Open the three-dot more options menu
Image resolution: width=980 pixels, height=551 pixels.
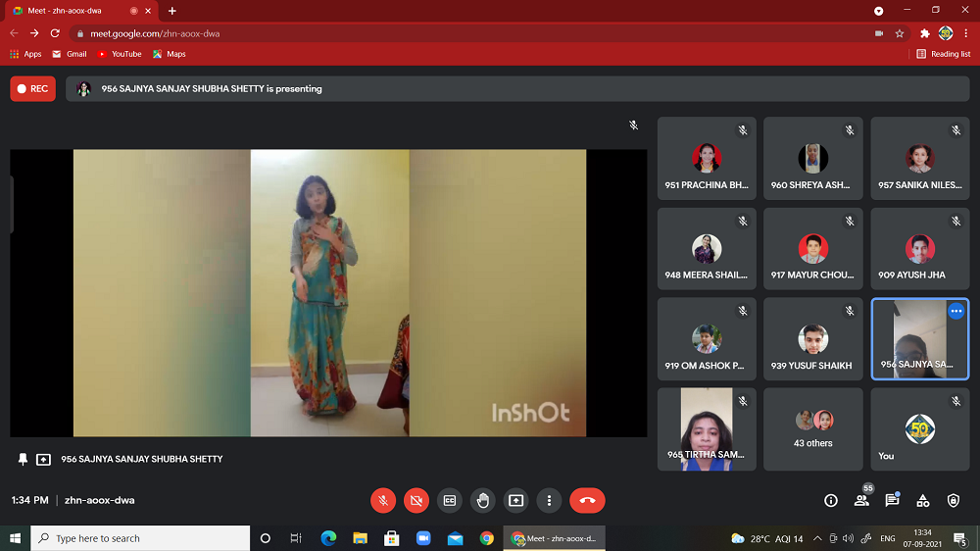(x=549, y=500)
